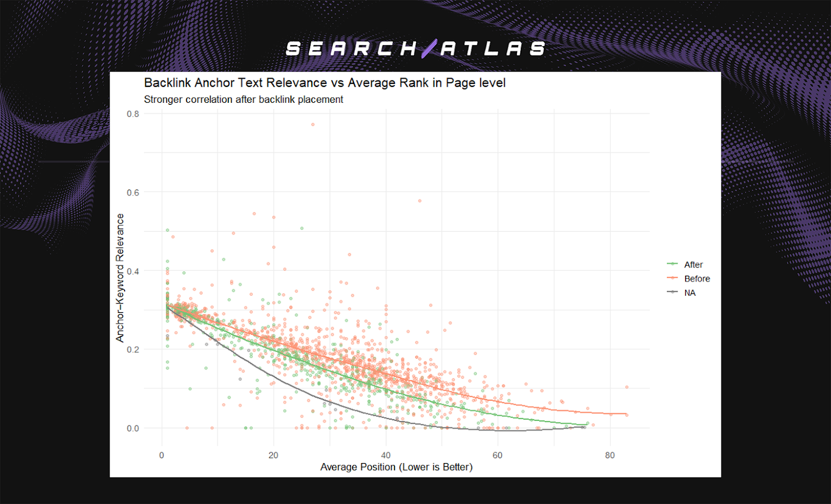Click the rightmost orange point near position 83
Image resolution: width=831 pixels, height=504 pixels.
627,387
